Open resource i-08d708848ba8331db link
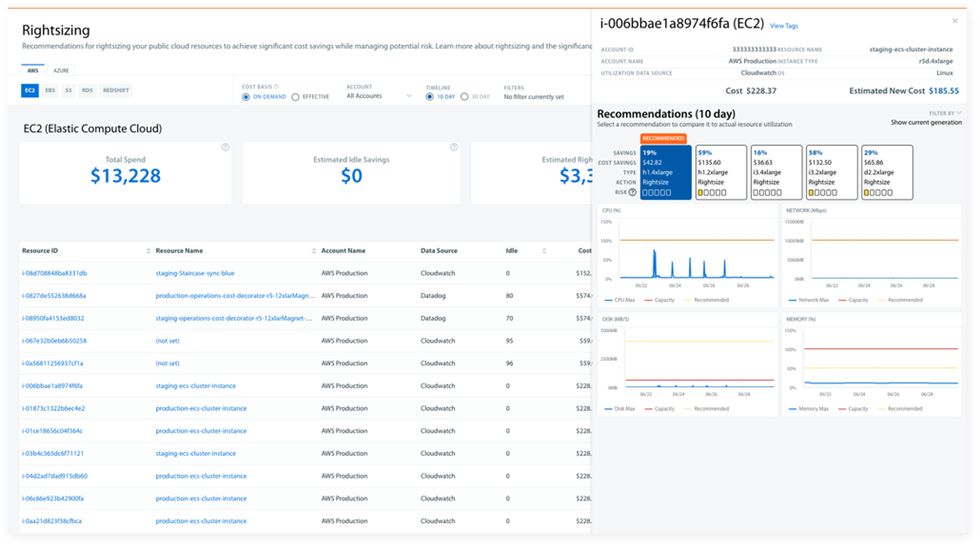Image resolution: width=980 pixels, height=547 pixels. pos(54,273)
